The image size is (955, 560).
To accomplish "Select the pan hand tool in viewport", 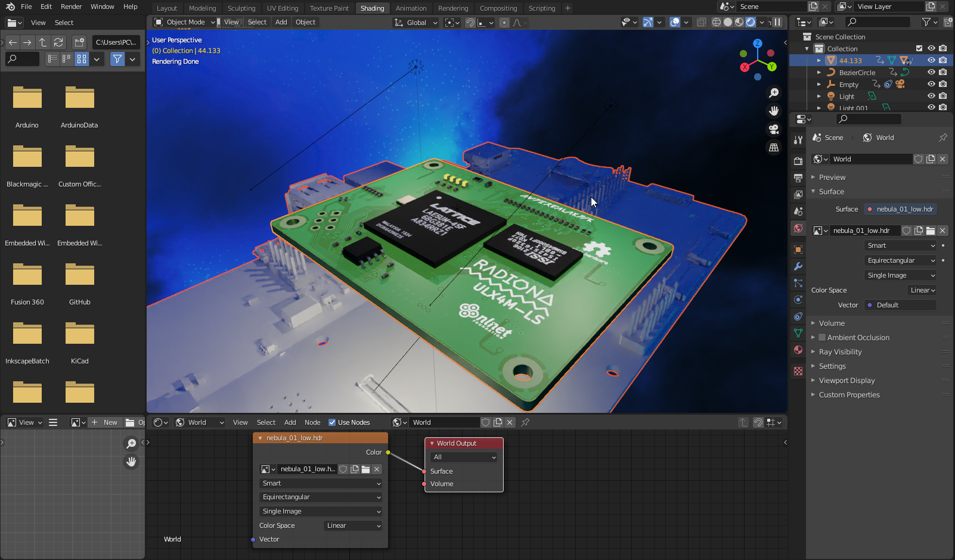I will click(774, 111).
